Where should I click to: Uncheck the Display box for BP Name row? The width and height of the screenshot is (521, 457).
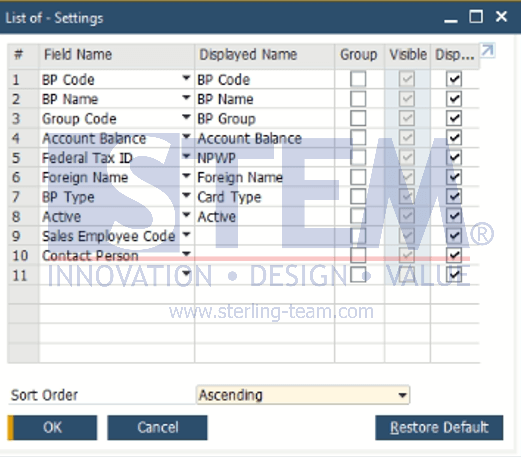click(454, 99)
